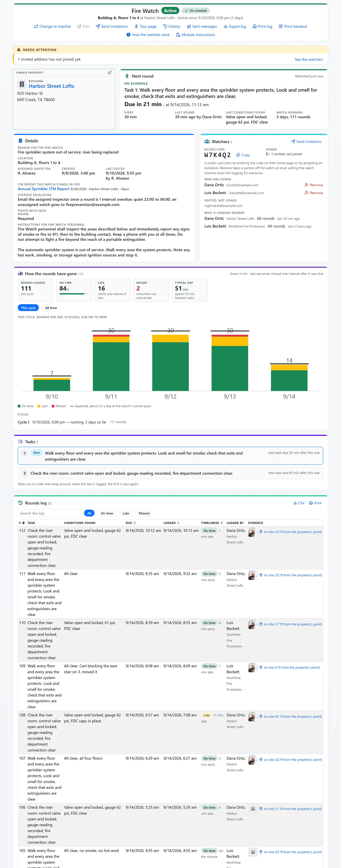Copy the access code W7K4Q2
Screen dimensions: 341x868
coord(243,155)
